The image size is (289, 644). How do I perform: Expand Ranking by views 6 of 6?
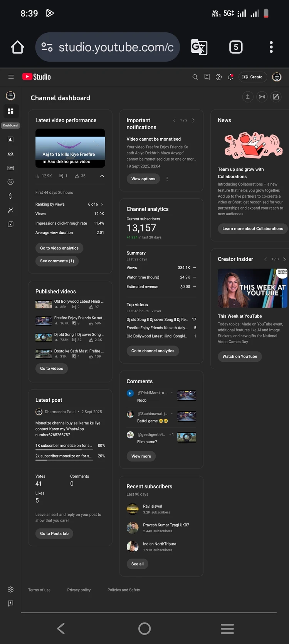pos(70,204)
